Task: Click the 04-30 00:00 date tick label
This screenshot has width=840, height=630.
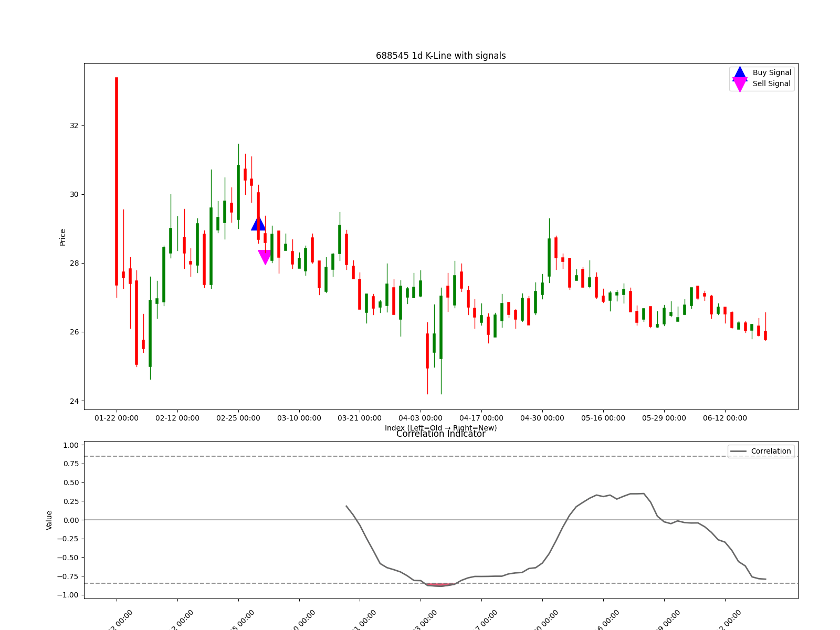Action: click(542, 418)
